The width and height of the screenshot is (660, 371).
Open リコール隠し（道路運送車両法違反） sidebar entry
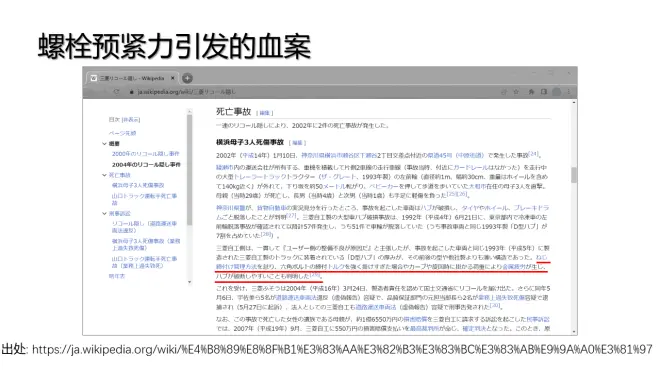[144, 227]
